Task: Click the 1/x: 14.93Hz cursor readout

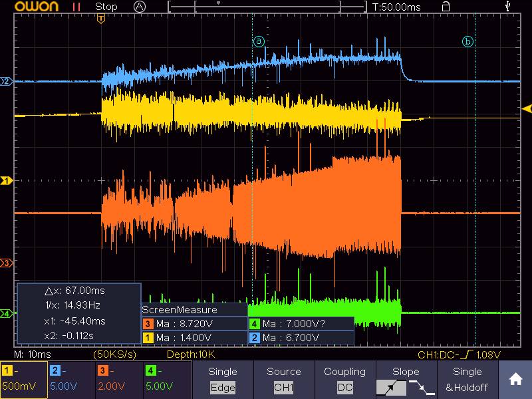Action: pos(72,305)
